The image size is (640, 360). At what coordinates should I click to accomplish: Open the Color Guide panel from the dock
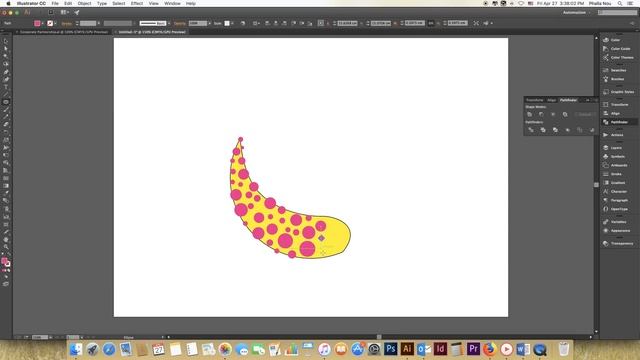coord(619,49)
